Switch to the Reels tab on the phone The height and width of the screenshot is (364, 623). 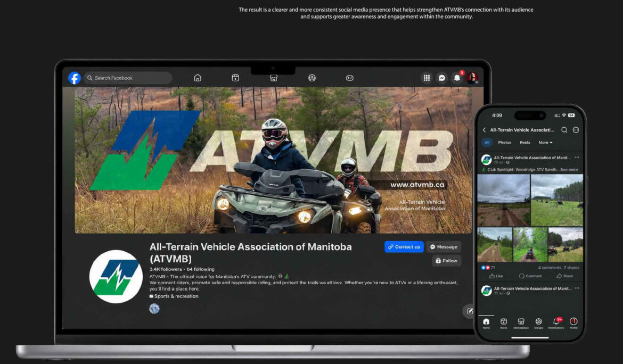[525, 143]
